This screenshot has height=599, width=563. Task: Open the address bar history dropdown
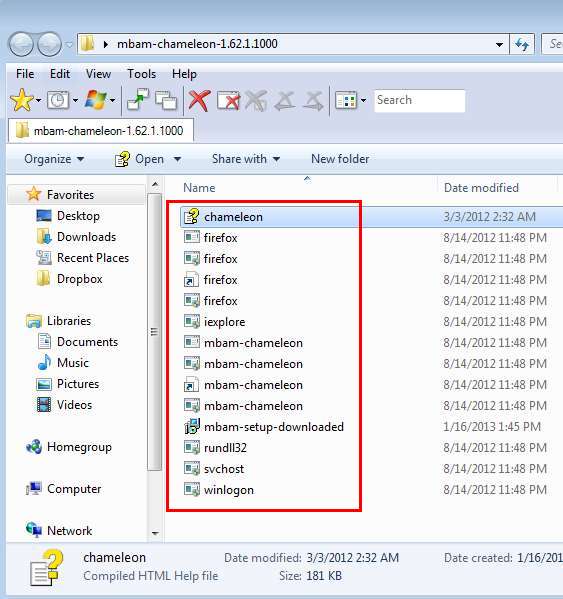tap(499, 45)
